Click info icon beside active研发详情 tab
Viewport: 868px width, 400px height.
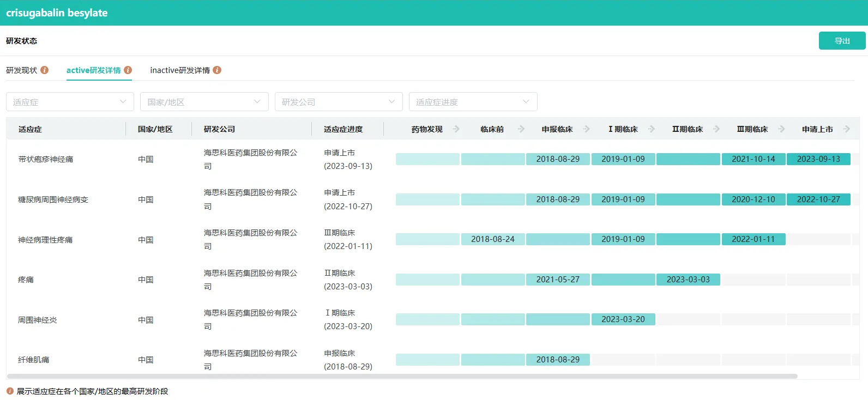[128, 70]
